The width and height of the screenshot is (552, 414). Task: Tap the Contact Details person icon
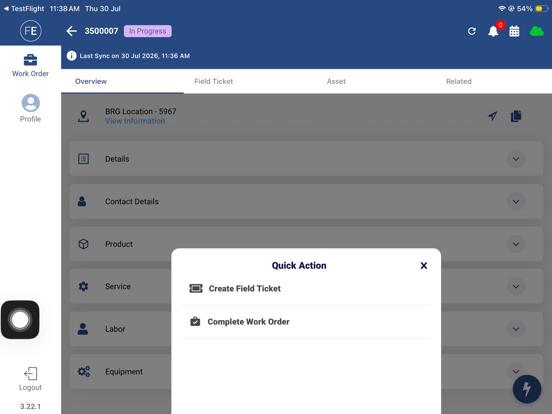pyautogui.click(x=82, y=201)
